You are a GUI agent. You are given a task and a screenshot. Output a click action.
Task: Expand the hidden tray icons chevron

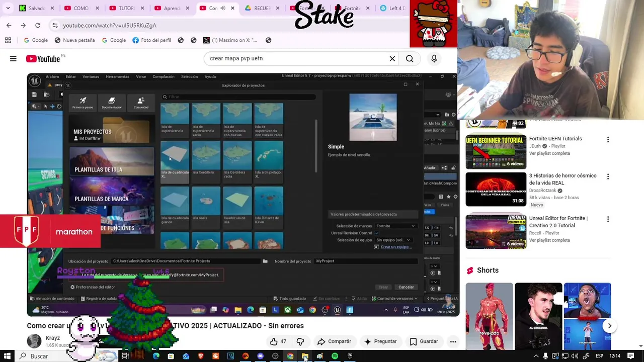tap(536, 356)
